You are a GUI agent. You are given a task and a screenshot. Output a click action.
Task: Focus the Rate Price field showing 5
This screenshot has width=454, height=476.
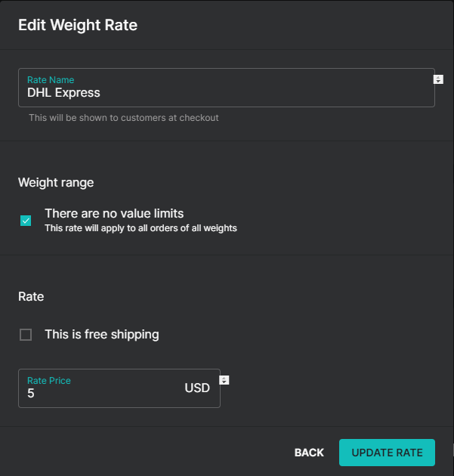[x=119, y=388]
